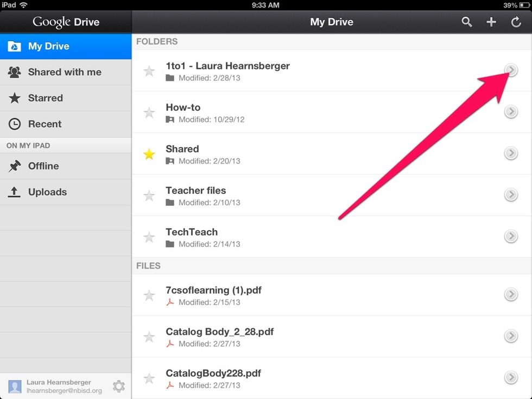Open the Shared folder name in list
Screen dimensions: 532x399
coord(182,149)
